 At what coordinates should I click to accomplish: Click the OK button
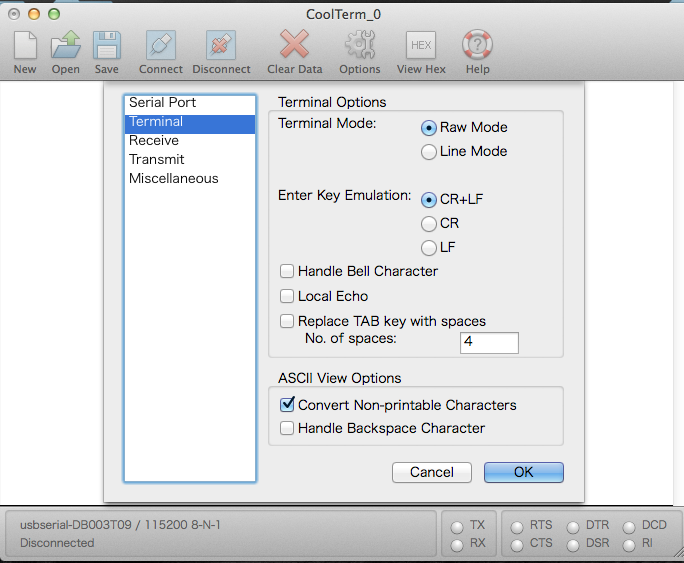(x=523, y=472)
